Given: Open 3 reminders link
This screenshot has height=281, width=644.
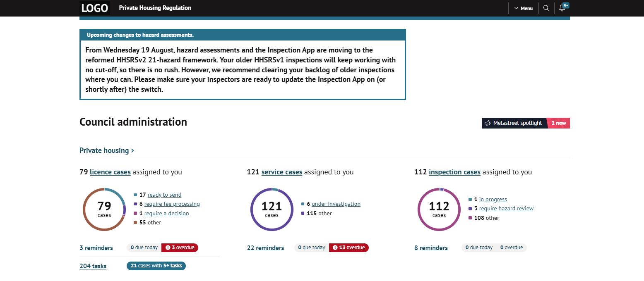Looking at the screenshot, I should tap(96, 248).
